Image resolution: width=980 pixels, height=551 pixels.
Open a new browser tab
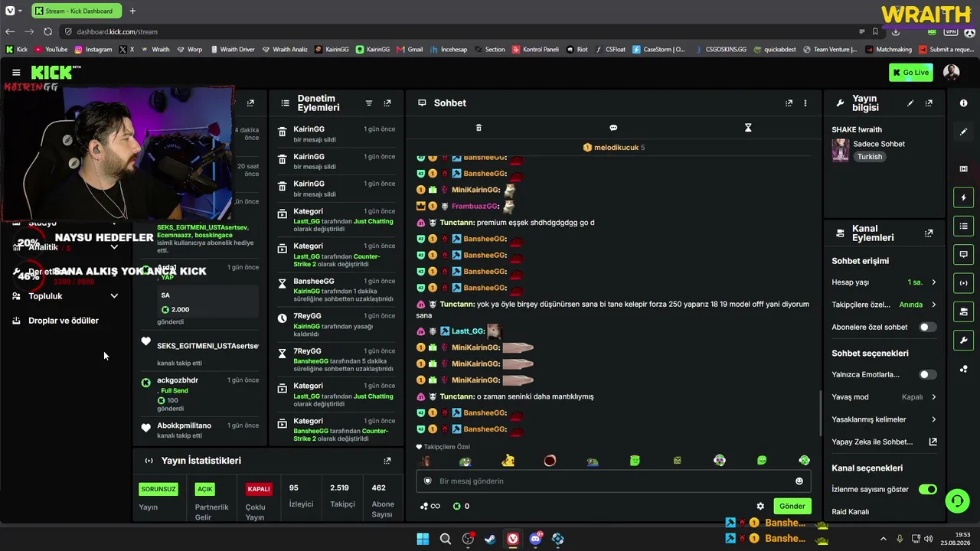tap(132, 11)
